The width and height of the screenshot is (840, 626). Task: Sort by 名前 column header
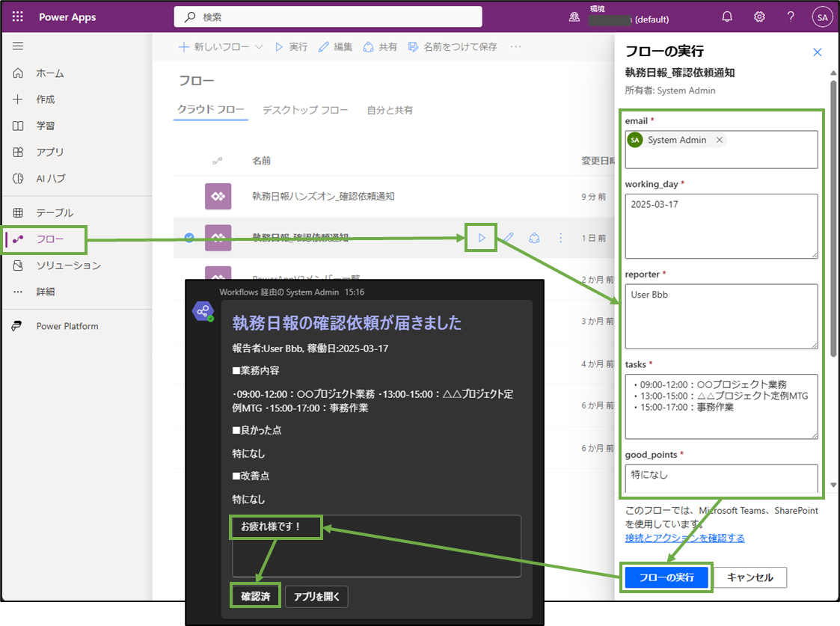(262, 161)
